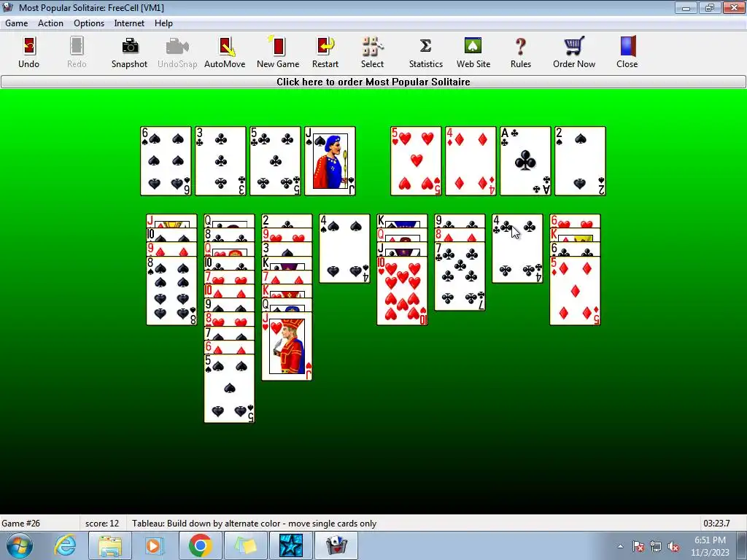Run AutoMove from the toolbar
The image size is (747, 560).
click(225, 52)
